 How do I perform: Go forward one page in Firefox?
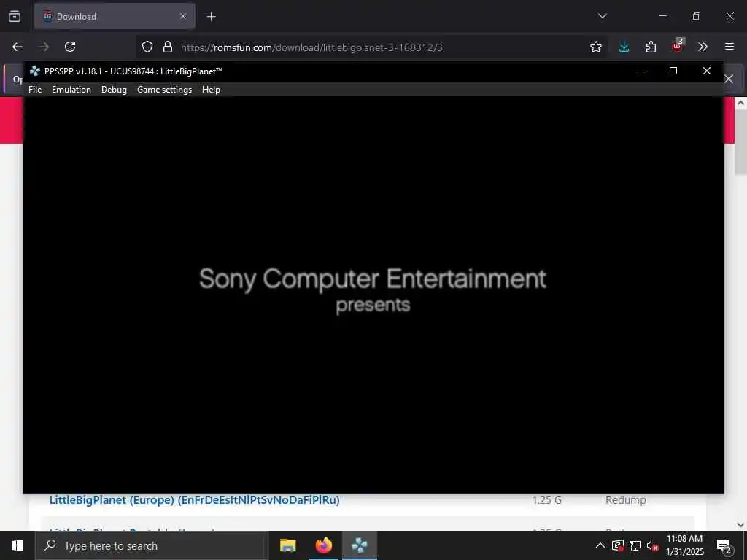pyautogui.click(x=44, y=47)
